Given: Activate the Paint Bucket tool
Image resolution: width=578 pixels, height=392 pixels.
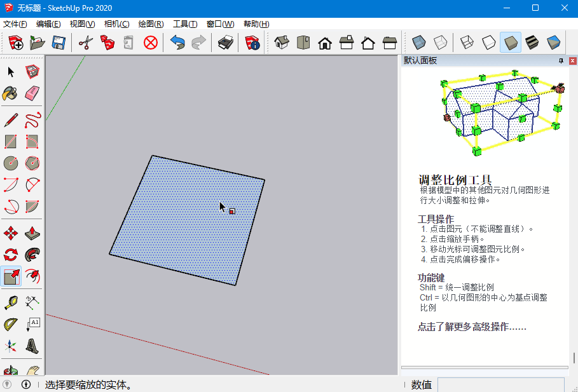Looking at the screenshot, I should tap(11, 93).
